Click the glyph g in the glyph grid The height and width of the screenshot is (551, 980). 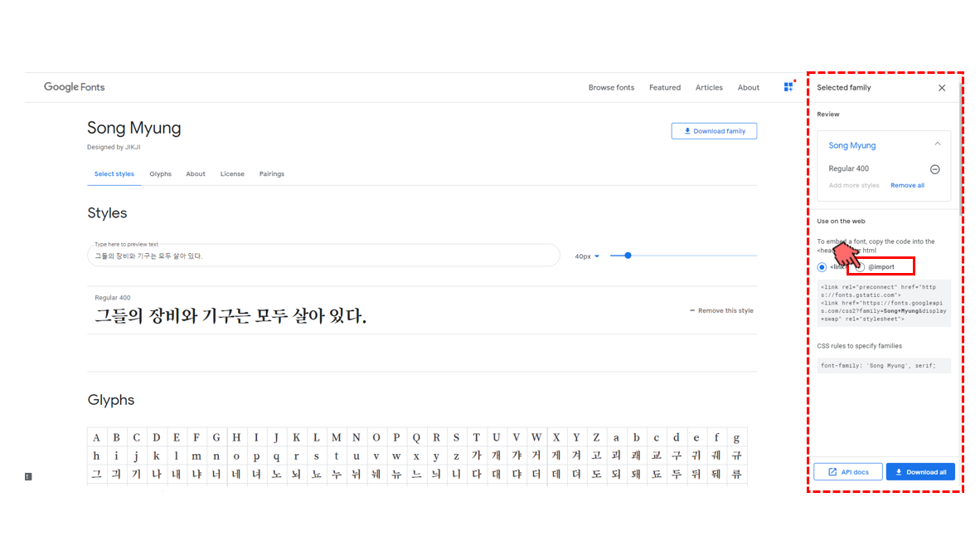736,437
